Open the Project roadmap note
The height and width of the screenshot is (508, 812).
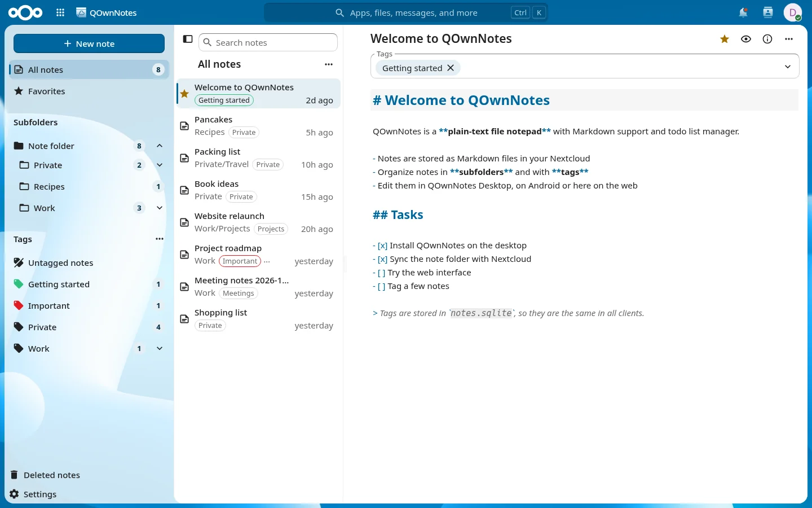pyautogui.click(x=259, y=255)
